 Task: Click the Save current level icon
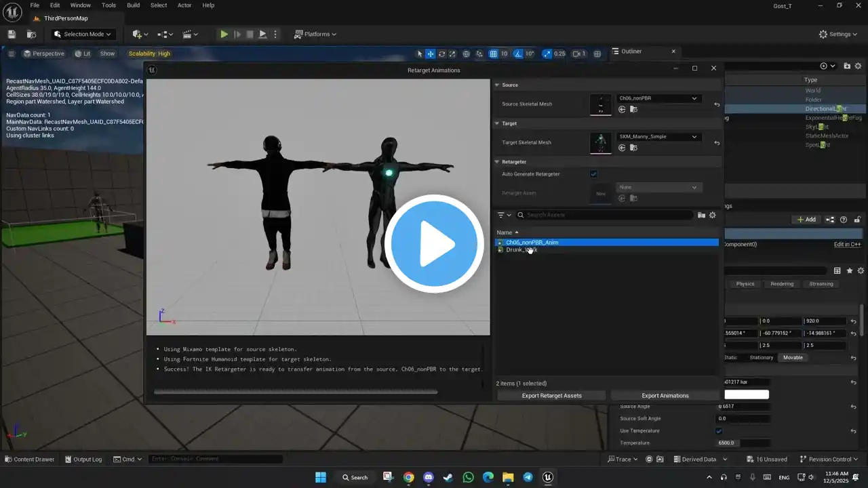click(x=12, y=34)
